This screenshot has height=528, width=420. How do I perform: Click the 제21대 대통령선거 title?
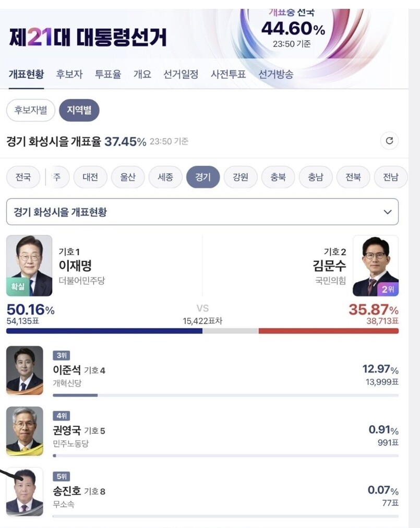click(x=88, y=38)
